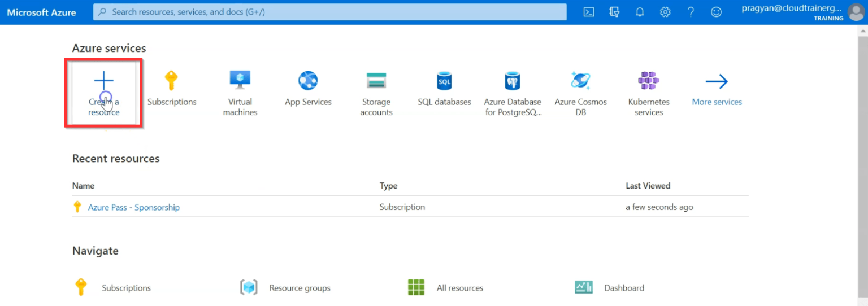Open portal Settings gear
868x306 pixels.
(665, 12)
